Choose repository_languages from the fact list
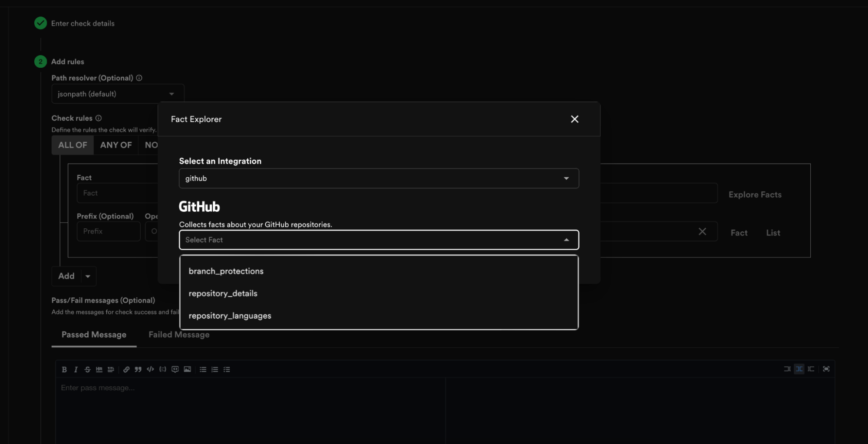This screenshot has height=444, width=868. pyautogui.click(x=230, y=316)
